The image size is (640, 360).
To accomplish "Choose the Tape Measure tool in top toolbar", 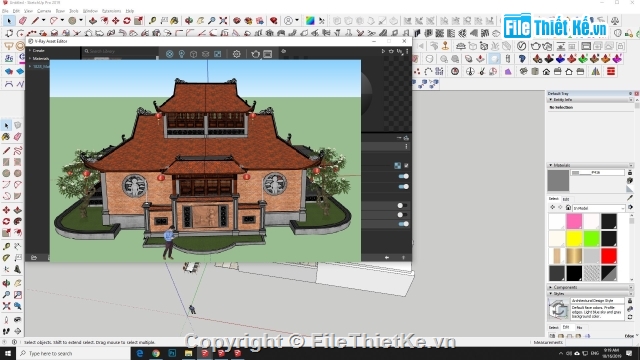I will click(152, 20).
